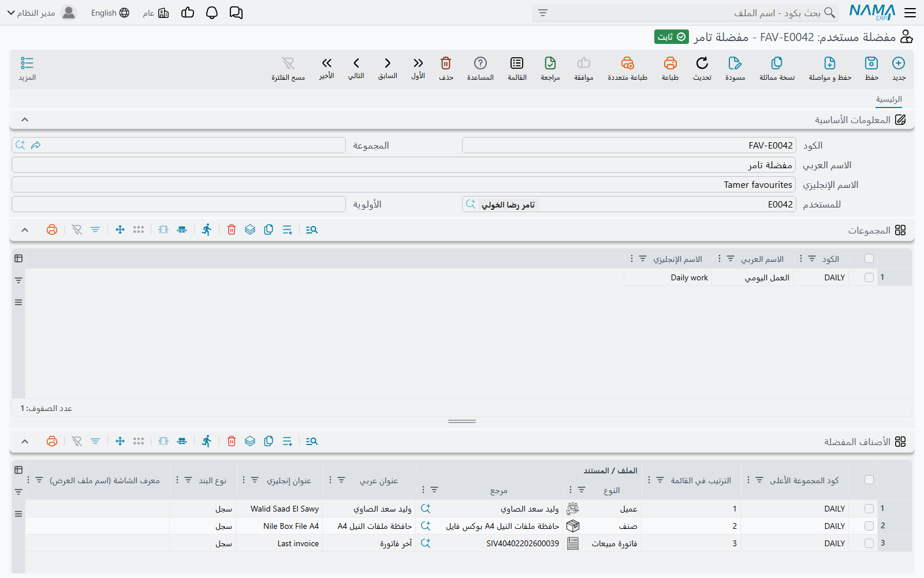Tick the checkbox of the Last invoice row
Image resolution: width=924 pixels, height=578 pixels.
click(x=869, y=543)
